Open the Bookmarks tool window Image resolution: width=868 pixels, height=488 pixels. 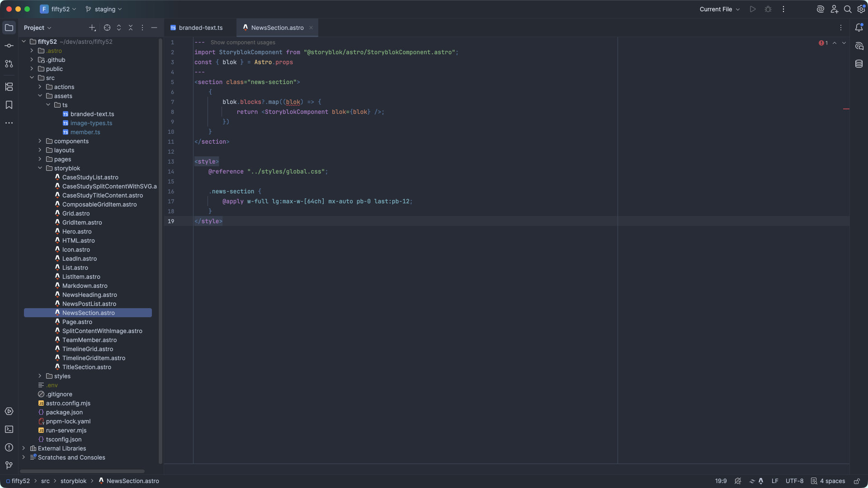[9, 105]
